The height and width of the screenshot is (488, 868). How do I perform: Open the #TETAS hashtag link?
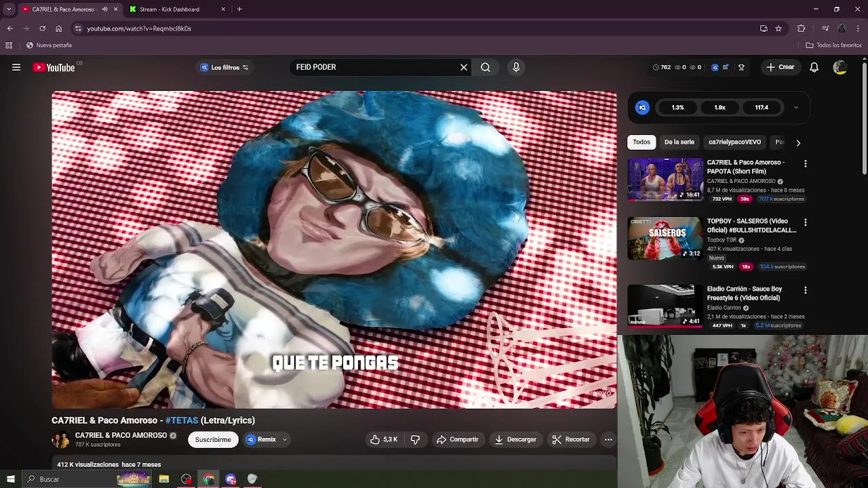[182, 420]
